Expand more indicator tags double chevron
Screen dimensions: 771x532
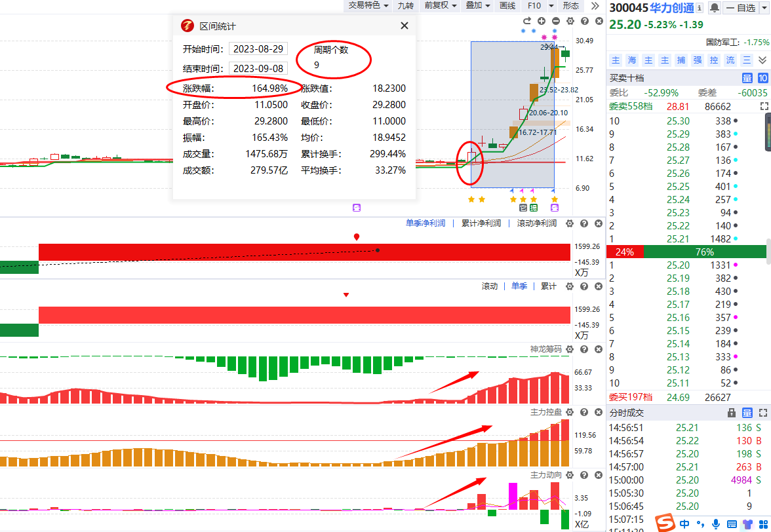tap(762, 60)
